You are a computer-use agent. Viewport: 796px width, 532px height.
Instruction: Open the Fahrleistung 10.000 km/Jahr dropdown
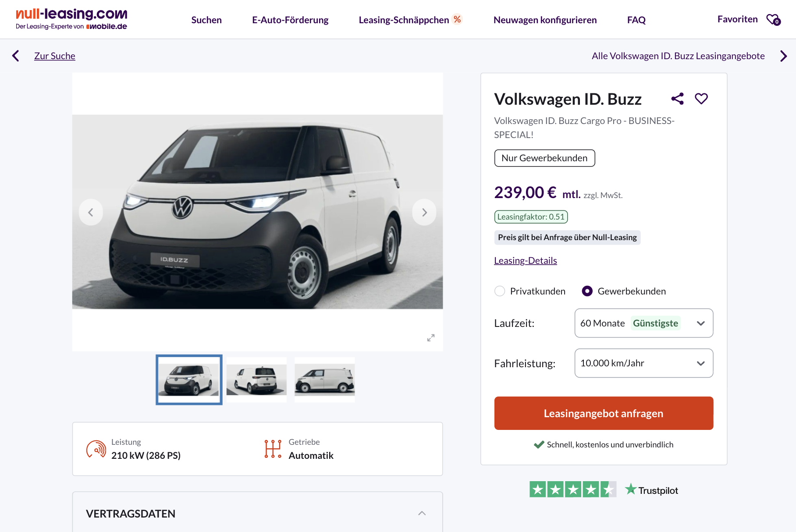click(x=643, y=363)
